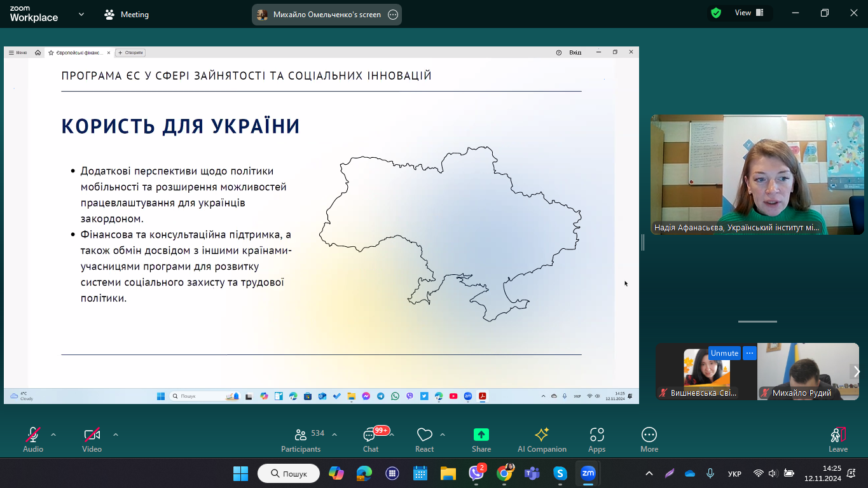
Task: Leave the meeting
Action: click(x=838, y=440)
